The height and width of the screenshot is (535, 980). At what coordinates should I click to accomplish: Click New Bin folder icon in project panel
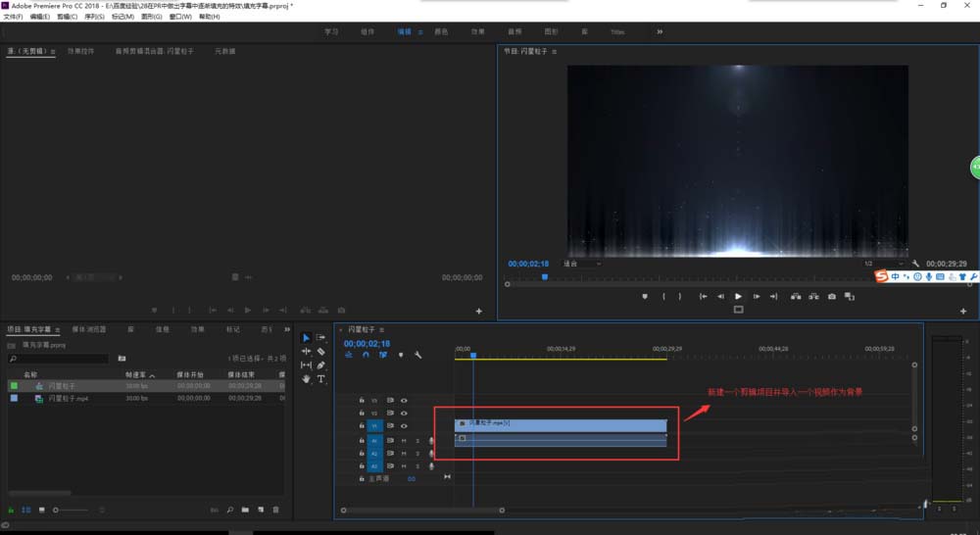pos(246,510)
